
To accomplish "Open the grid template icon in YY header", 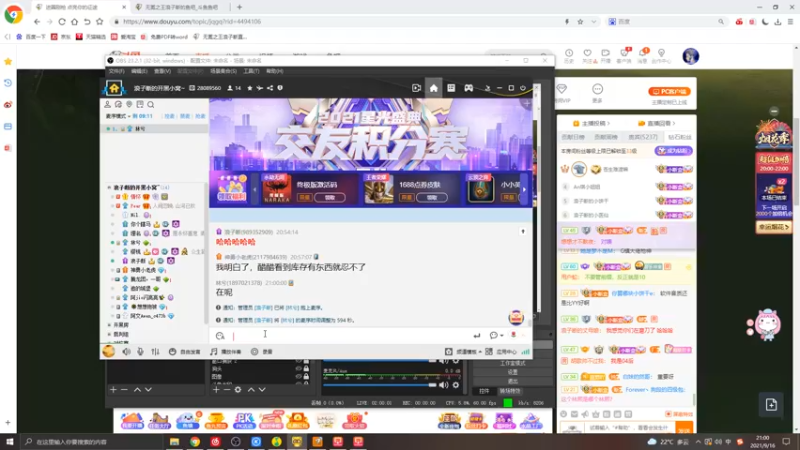I will pos(451,88).
